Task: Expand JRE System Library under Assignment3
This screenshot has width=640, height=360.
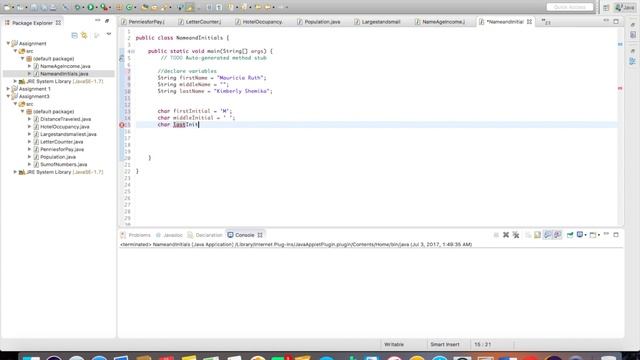Action: coord(16,172)
